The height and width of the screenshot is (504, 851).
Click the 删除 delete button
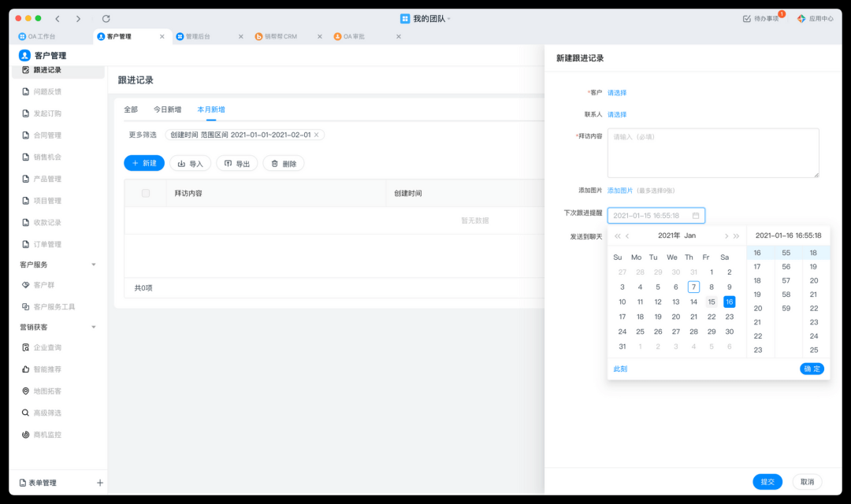(284, 163)
